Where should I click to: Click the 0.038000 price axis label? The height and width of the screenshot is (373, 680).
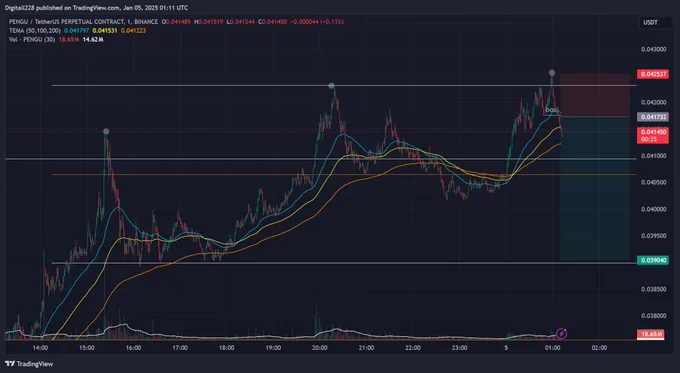[x=654, y=316]
